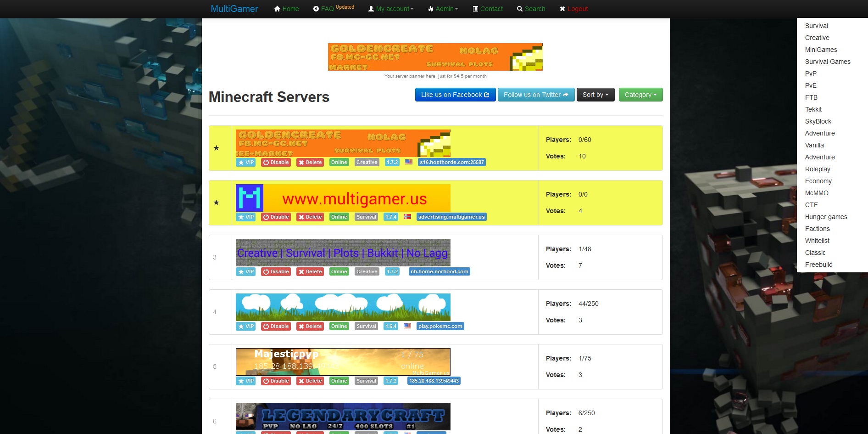This screenshot has width=868, height=434.
Task: Open the FAQ Updated page
Action: tap(334, 8)
